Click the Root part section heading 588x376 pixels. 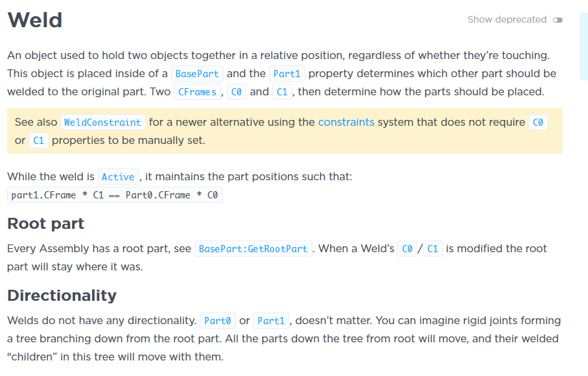[45, 224]
